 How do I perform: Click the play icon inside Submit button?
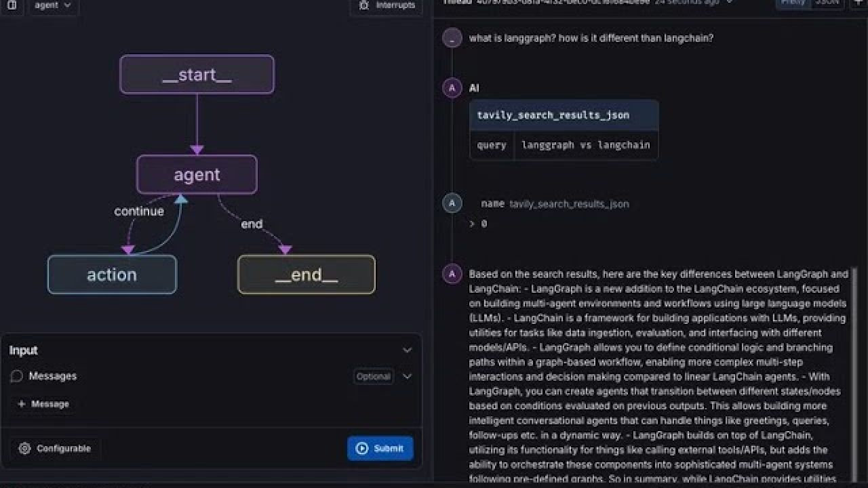coord(362,448)
